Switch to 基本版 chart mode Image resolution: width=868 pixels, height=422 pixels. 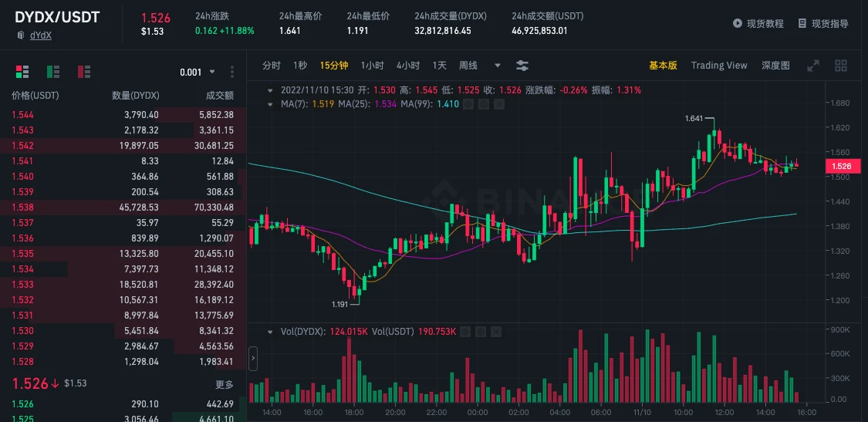pos(664,66)
